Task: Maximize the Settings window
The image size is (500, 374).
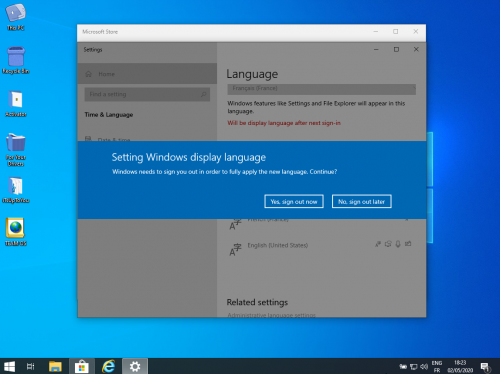Action: coord(396,49)
